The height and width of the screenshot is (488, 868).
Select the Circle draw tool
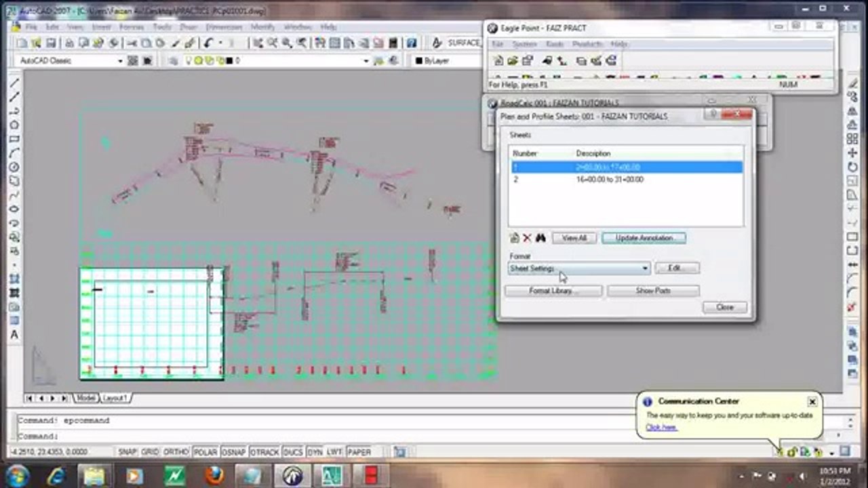14,167
